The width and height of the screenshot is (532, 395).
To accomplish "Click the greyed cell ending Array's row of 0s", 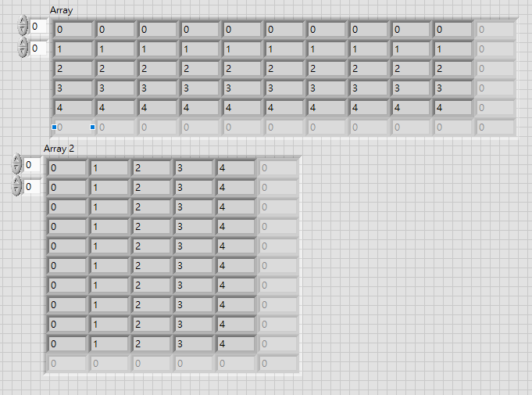I will click(495, 30).
